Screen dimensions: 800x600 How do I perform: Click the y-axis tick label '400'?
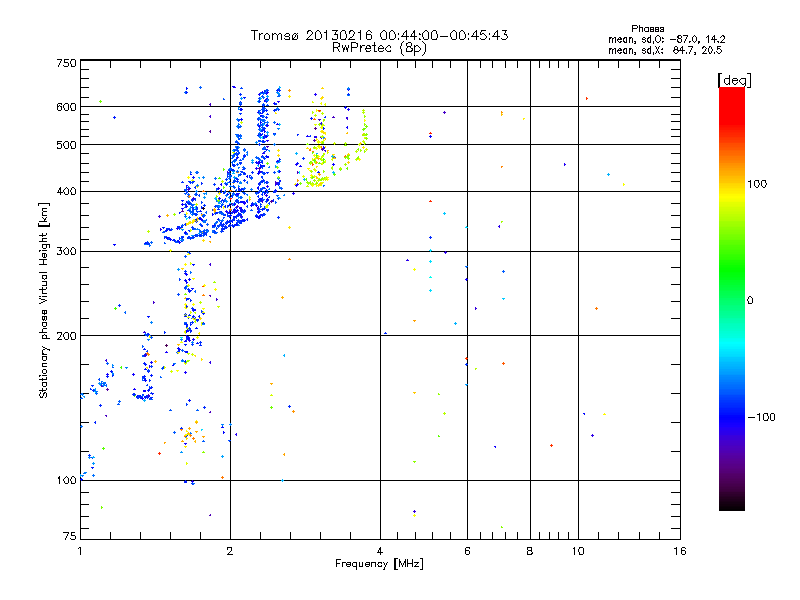(67, 191)
